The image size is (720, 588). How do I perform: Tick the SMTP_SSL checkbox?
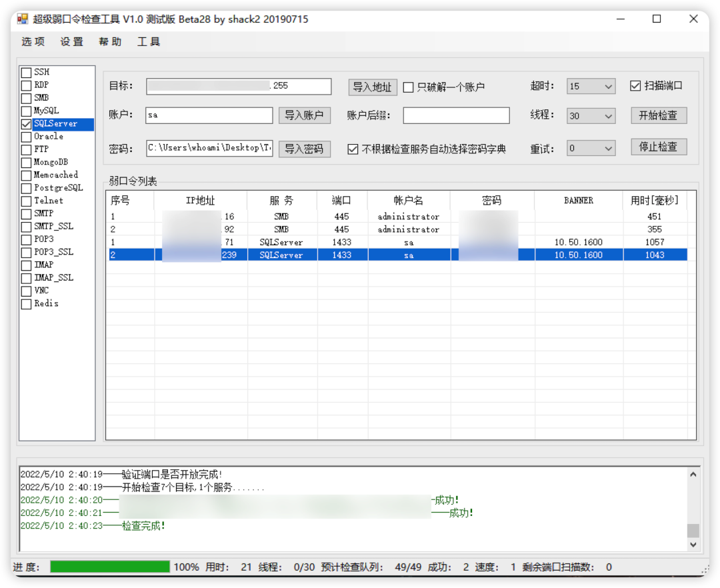coord(26,227)
